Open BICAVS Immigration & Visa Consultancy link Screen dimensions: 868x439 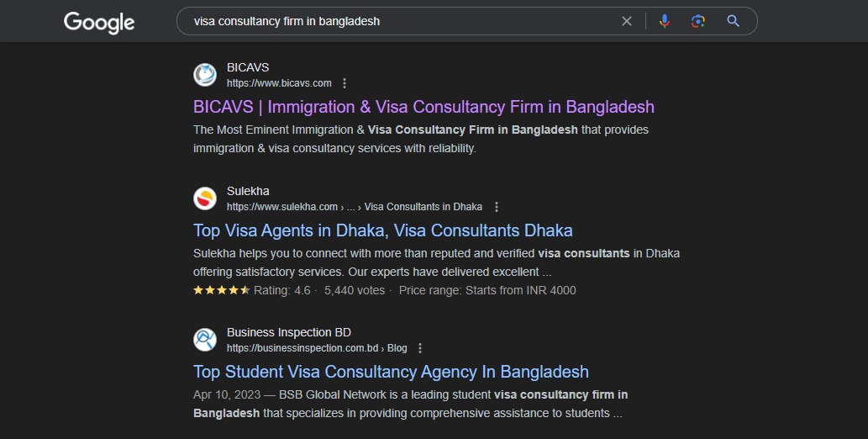(x=423, y=107)
